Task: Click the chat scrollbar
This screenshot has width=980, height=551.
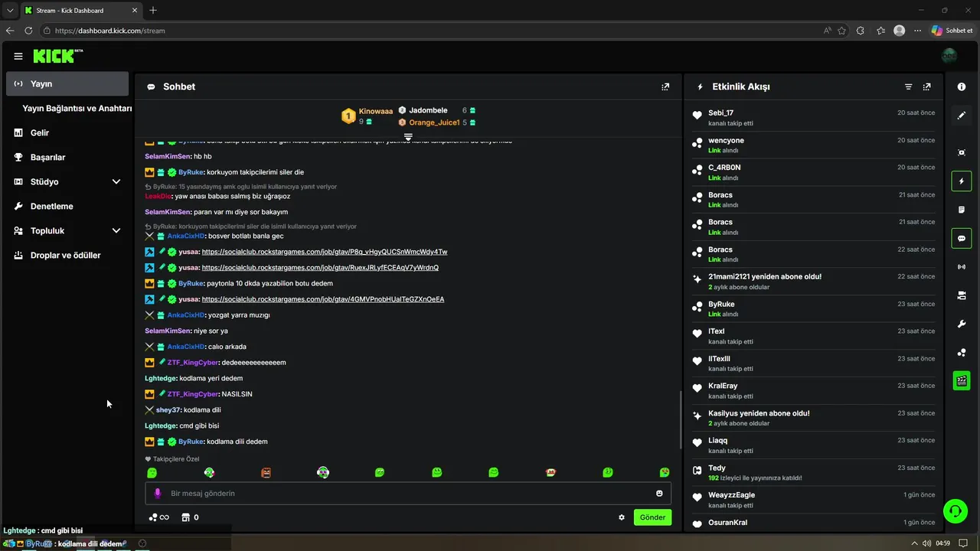Action: [x=680, y=419]
